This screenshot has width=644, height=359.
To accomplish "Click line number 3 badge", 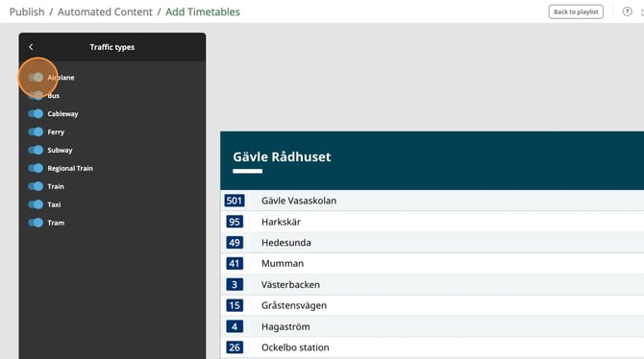I will 235,284.
